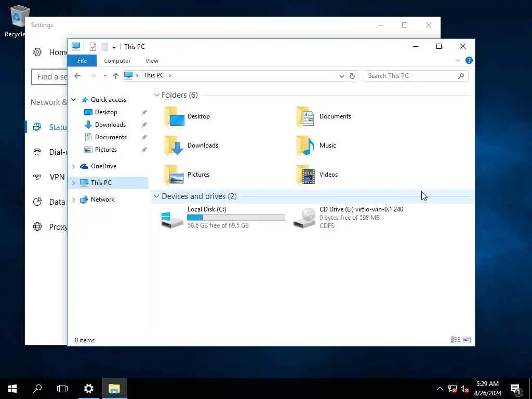Open the Music folder
The image size is (532, 399).
(316, 145)
